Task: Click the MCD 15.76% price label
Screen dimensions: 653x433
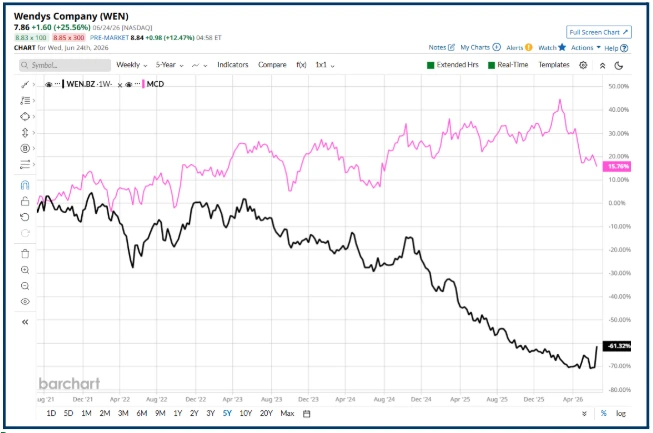Action: [x=617, y=167]
